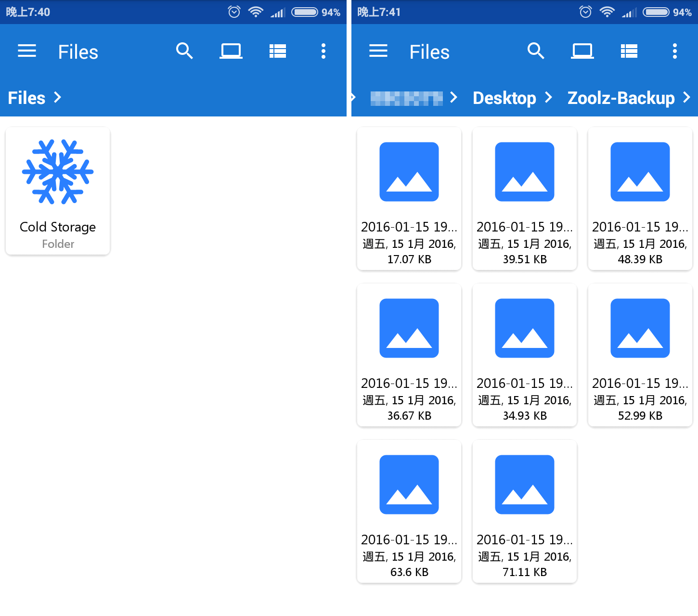The width and height of the screenshot is (698, 616).
Task: Open the overflow menu on the right panel
Action: pos(675,51)
